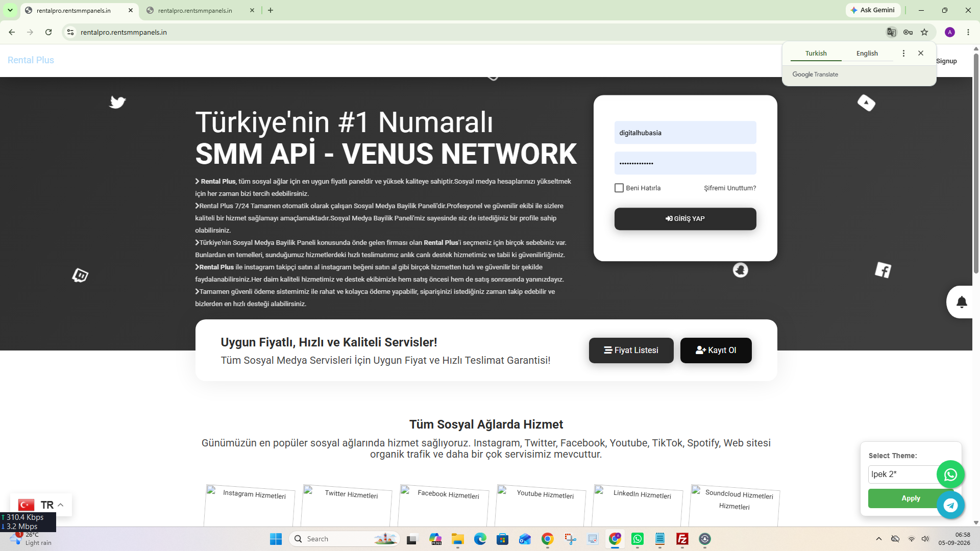Click the password input field
Viewport: 980px width, 551px height.
pyautogui.click(x=685, y=163)
